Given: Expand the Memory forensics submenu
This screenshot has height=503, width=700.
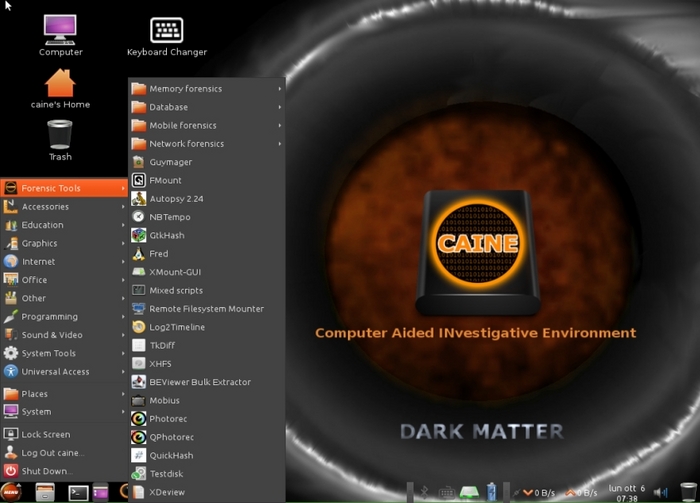Looking at the screenshot, I should [185, 89].
